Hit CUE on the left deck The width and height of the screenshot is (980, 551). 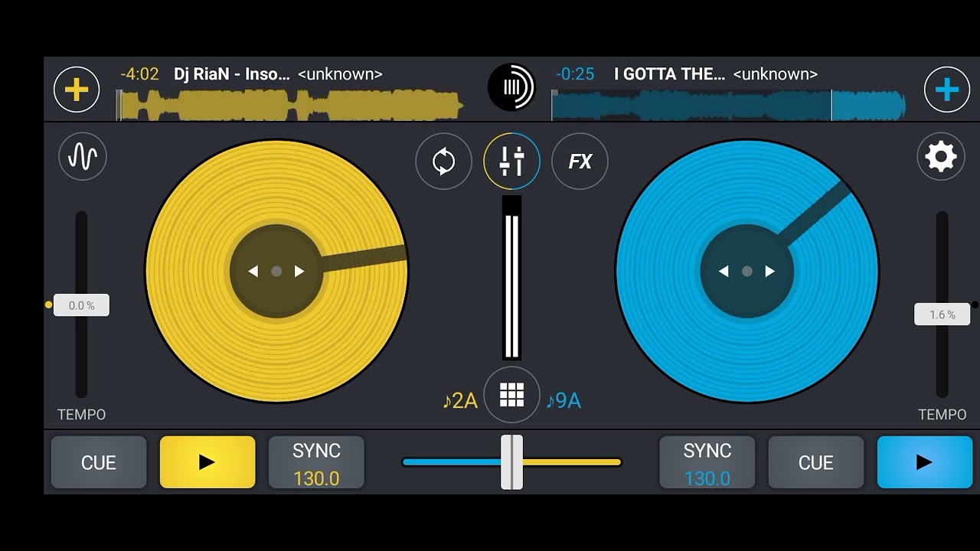99,462
